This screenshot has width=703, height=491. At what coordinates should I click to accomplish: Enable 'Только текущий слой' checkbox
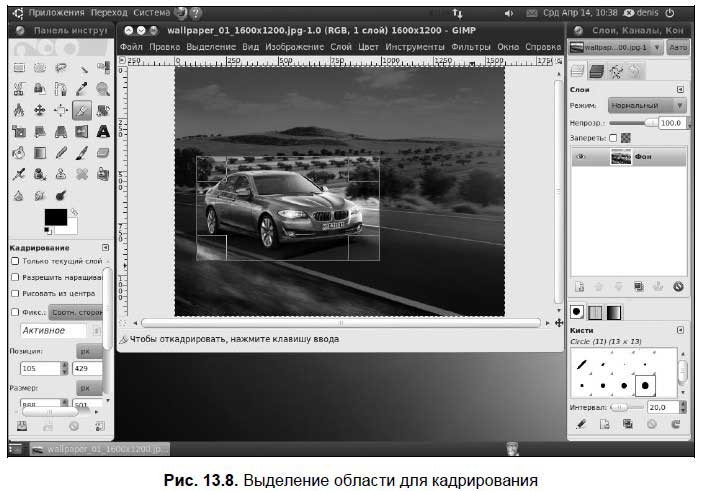tap(15, 261)
